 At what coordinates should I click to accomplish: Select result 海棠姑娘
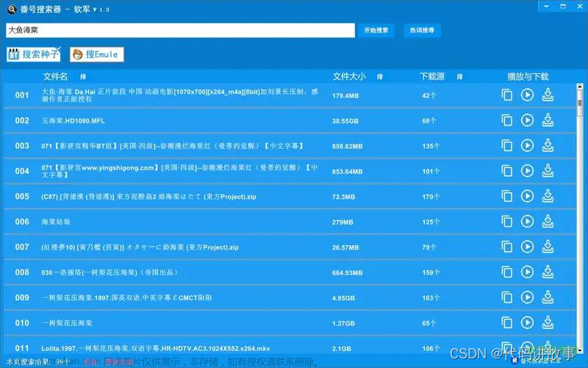(56, 222)
